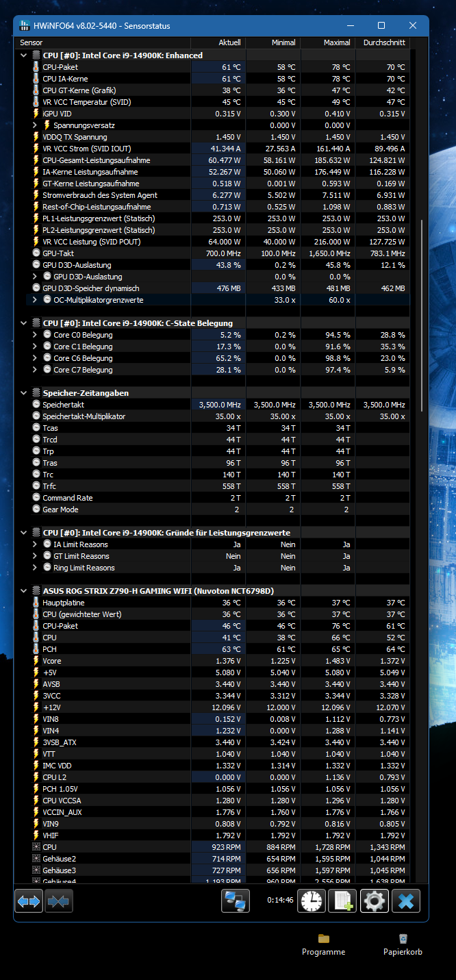Click the Minimal column header
Screen dimensions: 456x980
coord(273,42)
